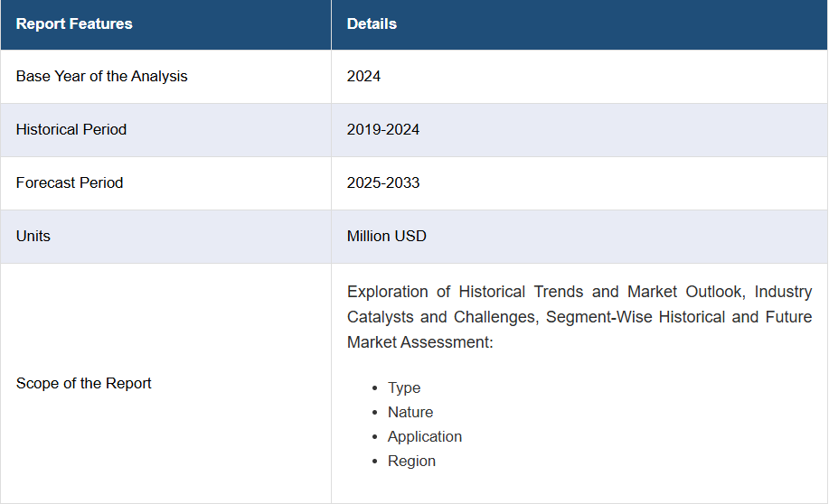The width and height of the screenshot is (829, 504).
Task: Click the Details column header
Action: tap(372, 23)
